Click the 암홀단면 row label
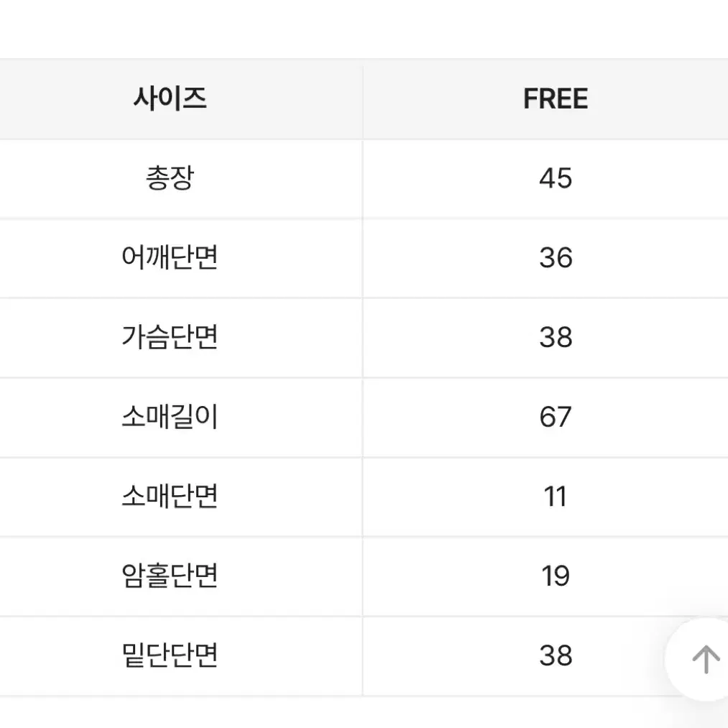 coord(170,576)
